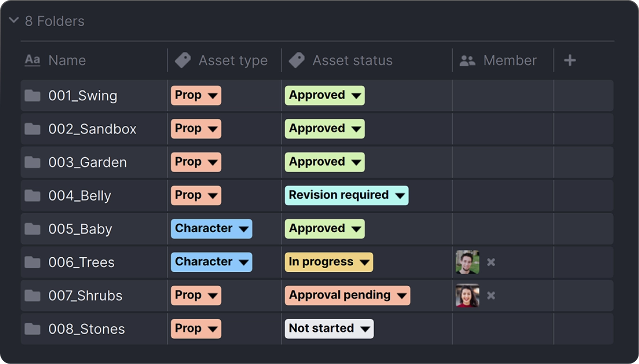Remove the member from 007_Shrubs
Viewport: 639px width, 364px height.
click(491, 296)
